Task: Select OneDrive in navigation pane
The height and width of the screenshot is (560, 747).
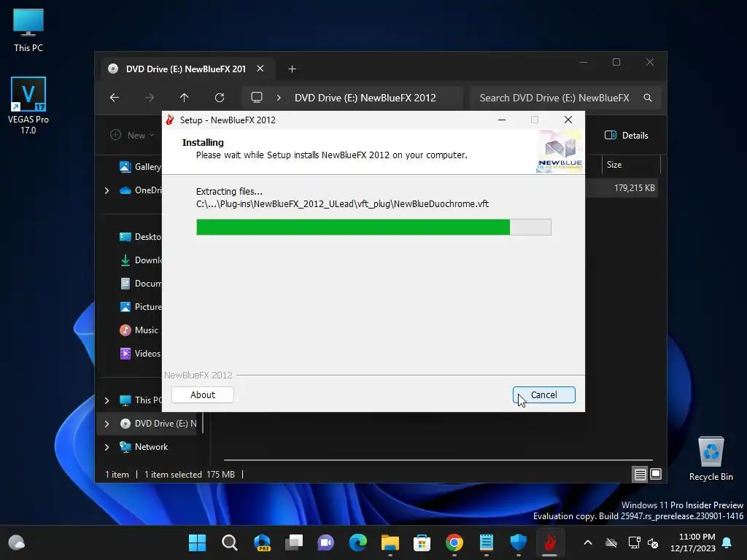Action: [x=141, y=190]
